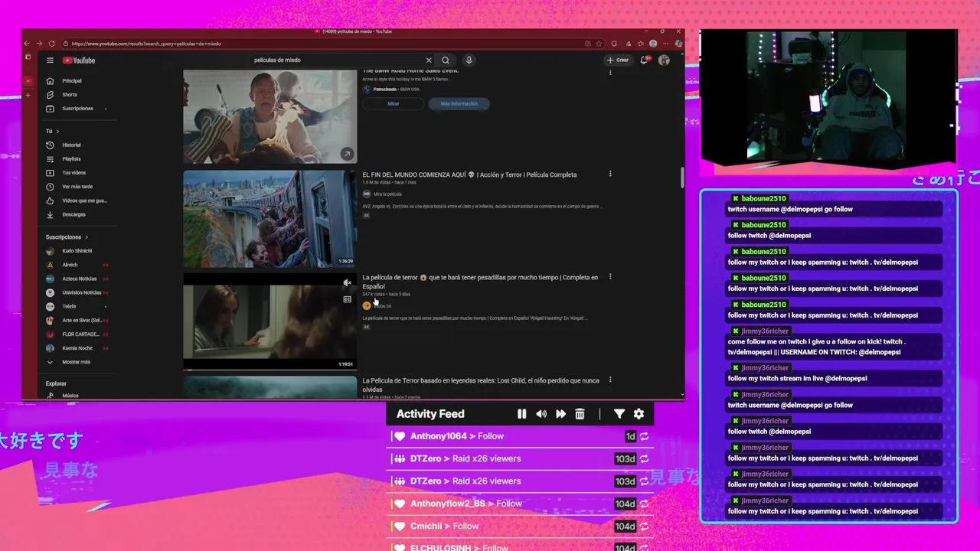Open Lost Child video title

point(481,384)
